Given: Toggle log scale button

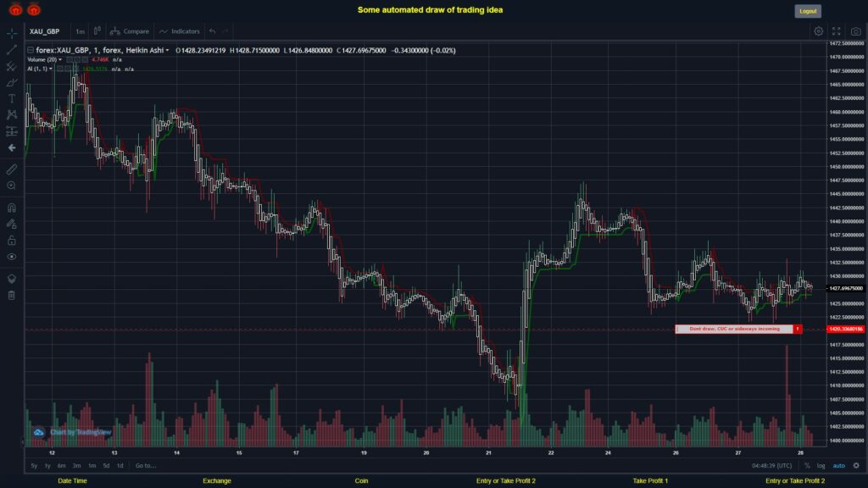Looking at the screenshot, I should pos(821,466).
